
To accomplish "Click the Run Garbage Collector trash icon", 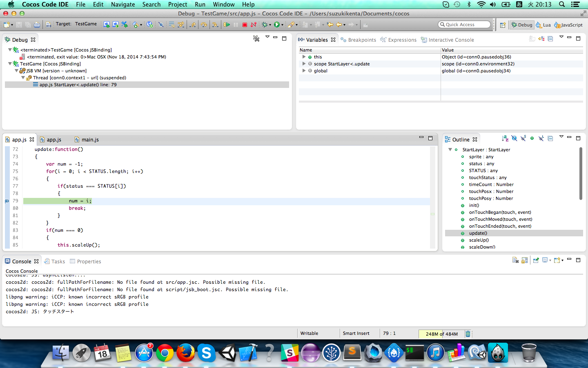I will (x=468, y=334).
